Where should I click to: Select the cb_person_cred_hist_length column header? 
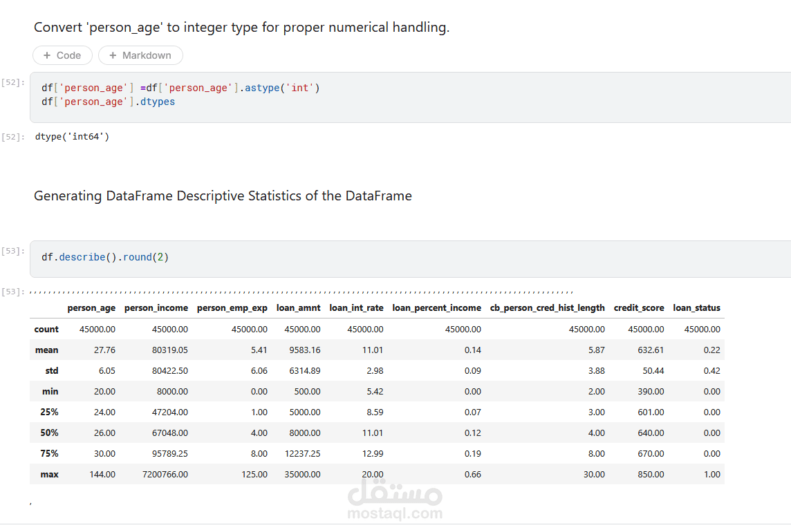pos(547,308)
